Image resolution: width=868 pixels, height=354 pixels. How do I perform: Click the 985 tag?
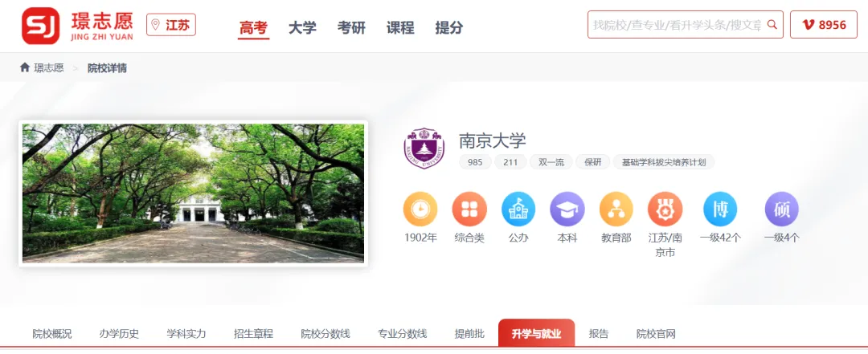click(475, 163)
